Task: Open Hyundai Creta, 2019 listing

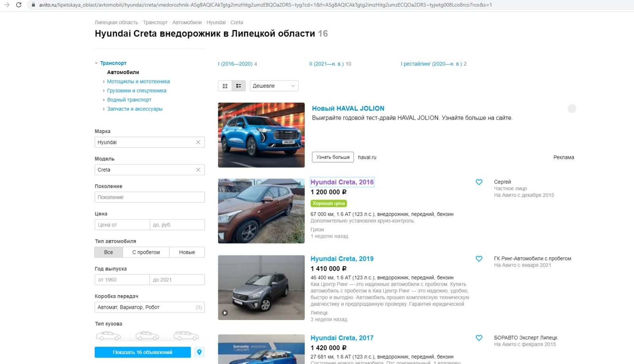Action: [342, 259]
